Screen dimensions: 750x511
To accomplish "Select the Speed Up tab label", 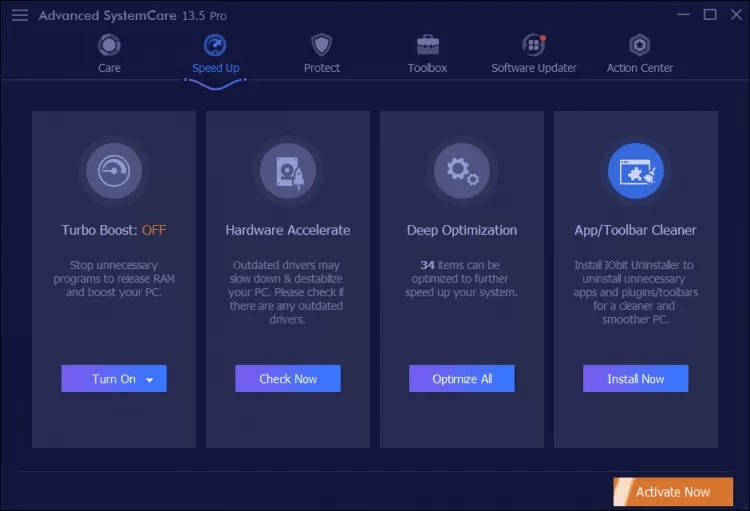I will pyautogui.click(x=216, y=68).
